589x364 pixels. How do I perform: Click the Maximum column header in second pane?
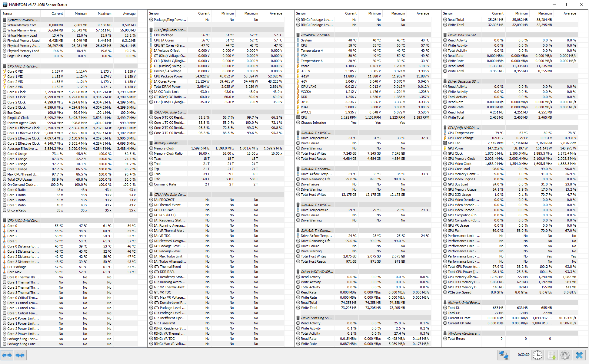click(251, 13)
